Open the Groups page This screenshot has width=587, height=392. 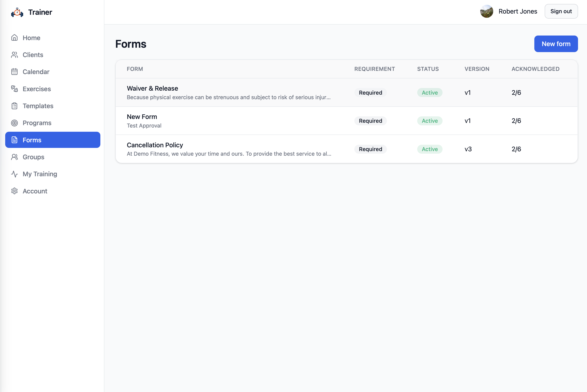pyautogui.click(x=53, y=157)
